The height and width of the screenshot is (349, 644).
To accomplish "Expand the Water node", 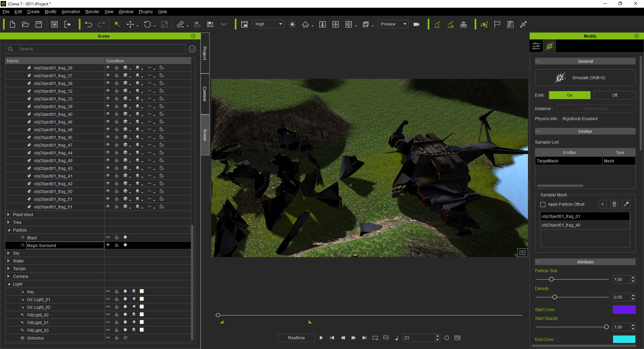I will [8, 261].
